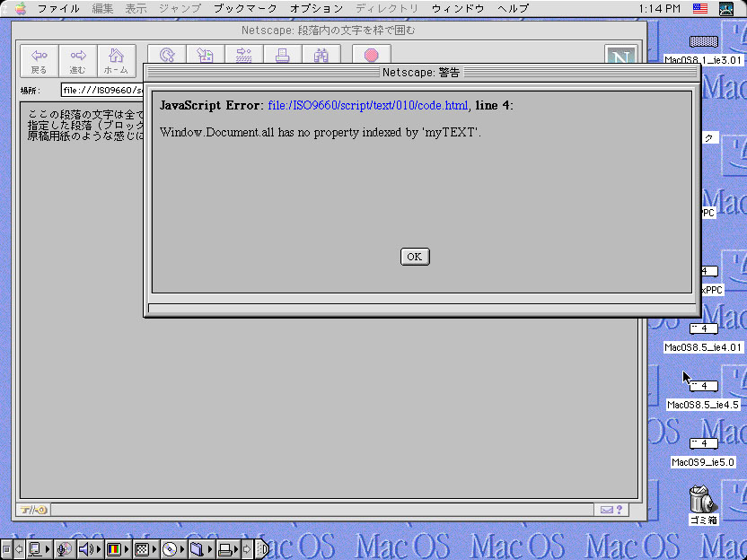Screen dimensions: 747x560
Task: Open the printer selector control strip module
Action: tap(228, 549)
